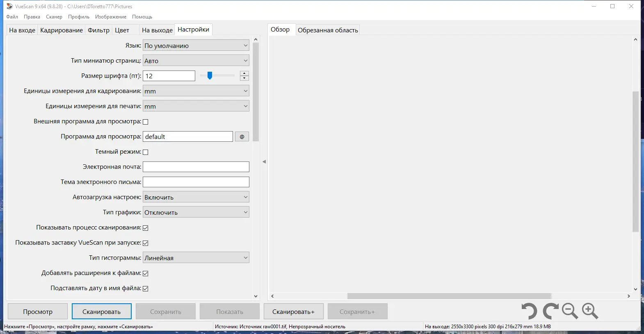Switch to the На выходе tab
644x334 pixels.
(x=157, y=30)
